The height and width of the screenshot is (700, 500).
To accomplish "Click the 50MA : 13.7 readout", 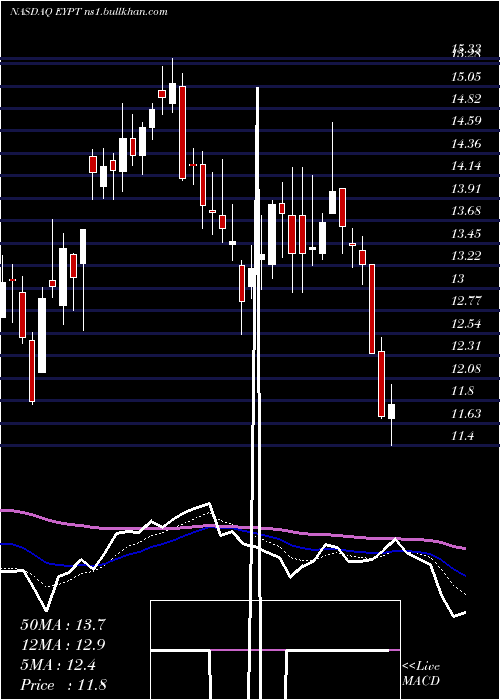I will pyautogui.click(x=63, y=625).
